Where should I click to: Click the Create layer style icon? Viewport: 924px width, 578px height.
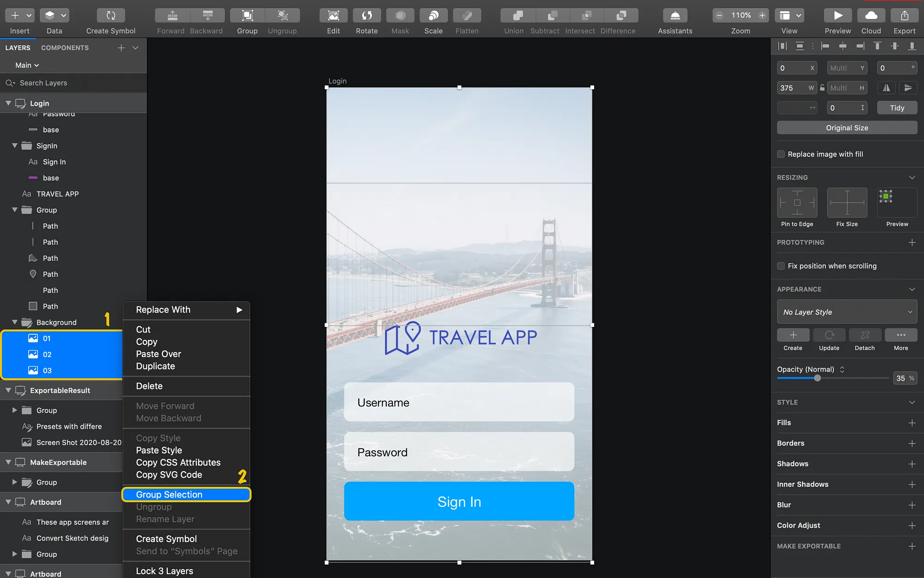point(793,335)
